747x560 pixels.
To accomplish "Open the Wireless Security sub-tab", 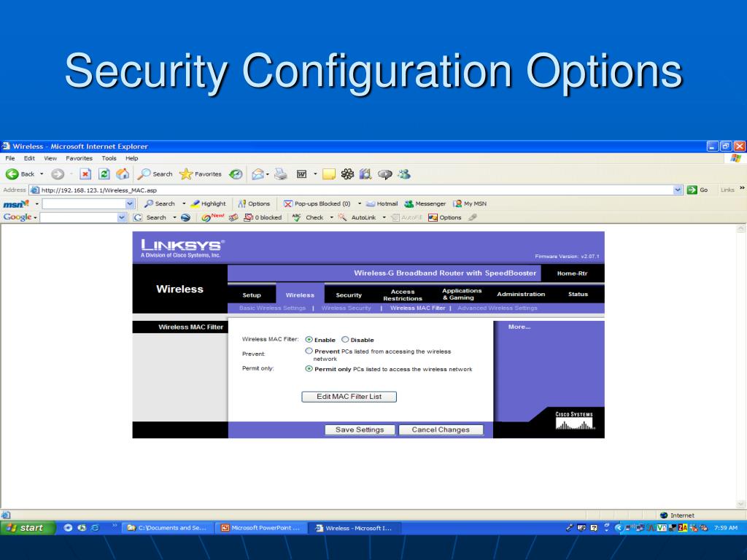I will (347, 308).
